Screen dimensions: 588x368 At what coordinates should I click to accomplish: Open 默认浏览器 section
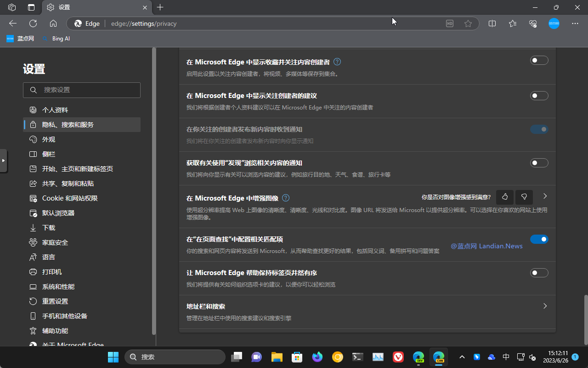pyautogui.click(x=82, y=213)
